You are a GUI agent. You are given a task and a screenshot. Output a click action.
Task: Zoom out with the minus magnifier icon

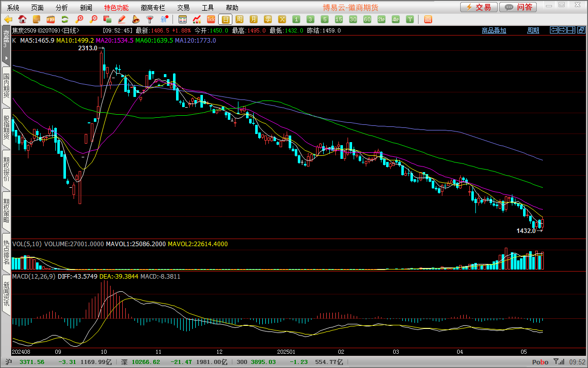[93, 19]
